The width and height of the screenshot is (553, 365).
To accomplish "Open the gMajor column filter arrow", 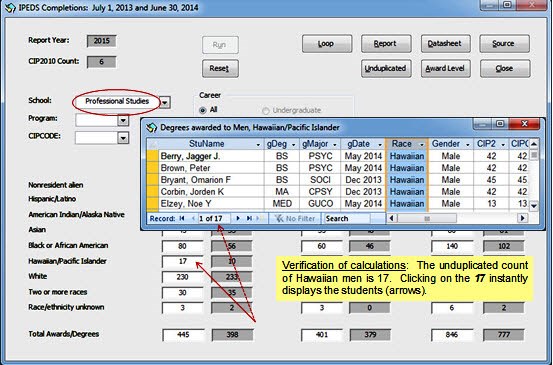I will [x=335, y=145].
